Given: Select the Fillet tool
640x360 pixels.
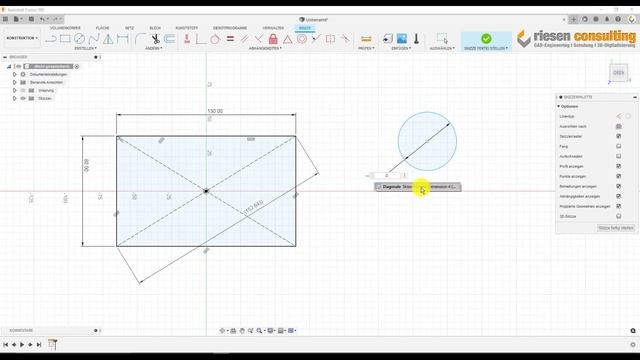Looking at the screenshot, I should (140, 39).
